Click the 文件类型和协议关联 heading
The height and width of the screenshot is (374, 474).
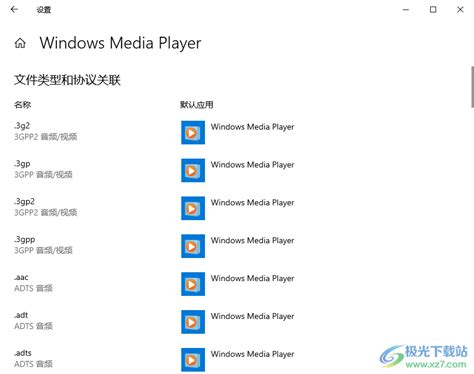(x=67, y=80)
